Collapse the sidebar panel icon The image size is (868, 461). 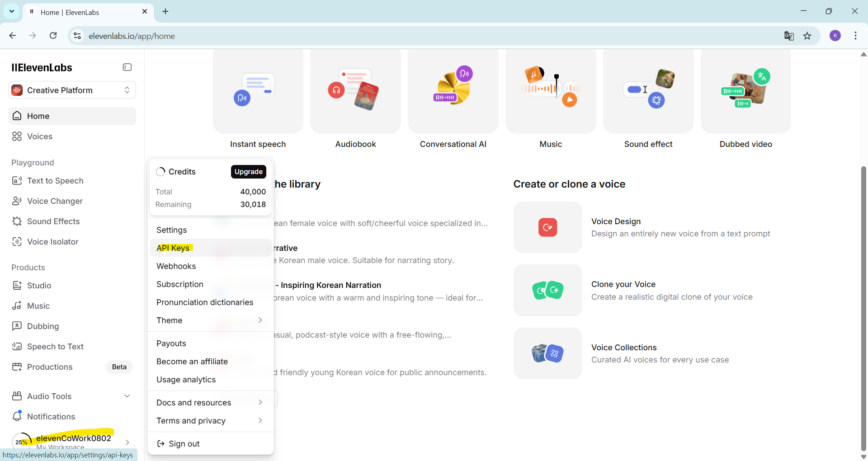pos(127,67)
